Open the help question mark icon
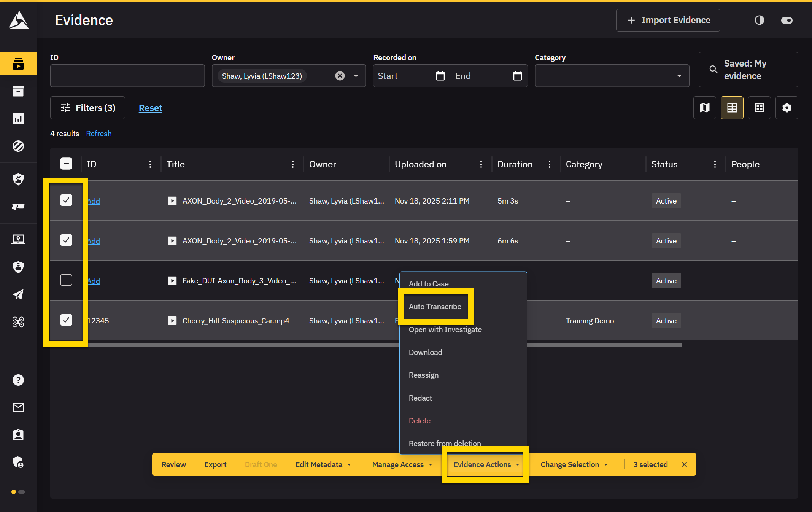Image resolution: width=812 pixels, height=512 pixels. click(18, 380)
